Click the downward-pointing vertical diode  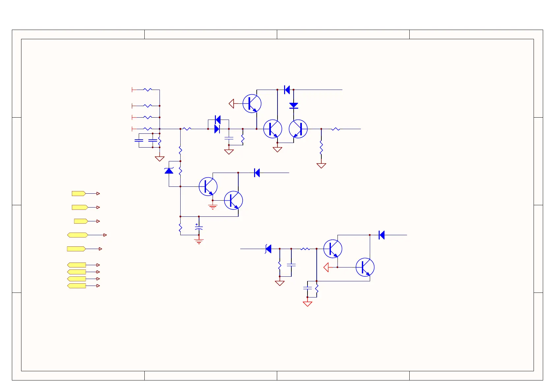294,105
